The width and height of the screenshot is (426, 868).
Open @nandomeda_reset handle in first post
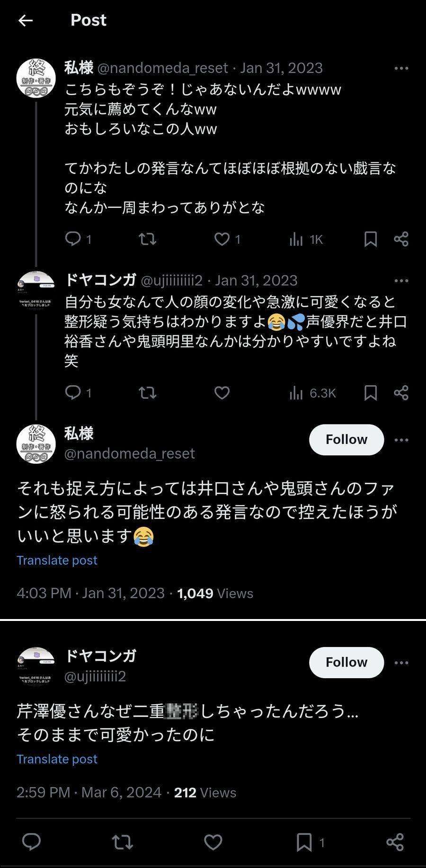click(x=162, y=68)
